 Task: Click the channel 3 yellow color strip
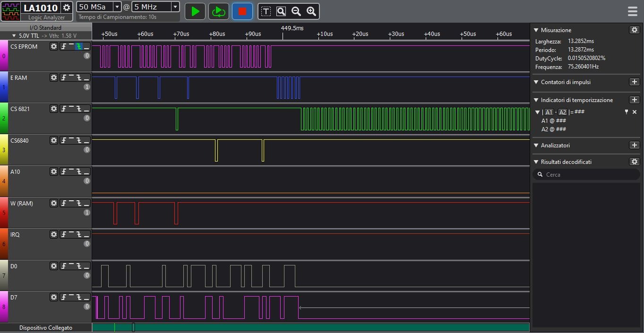pos(4,150)
